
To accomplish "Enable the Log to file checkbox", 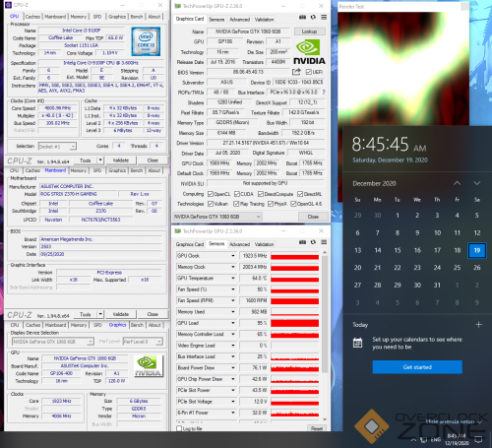I will pos(179,428).
